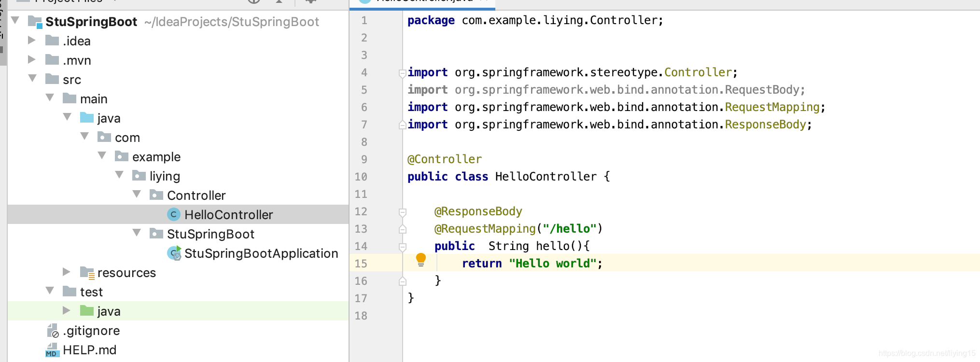This screenshot has height=362, width=980.
Task: Collapse the Controller package node
Action: (x=137, y=194)
